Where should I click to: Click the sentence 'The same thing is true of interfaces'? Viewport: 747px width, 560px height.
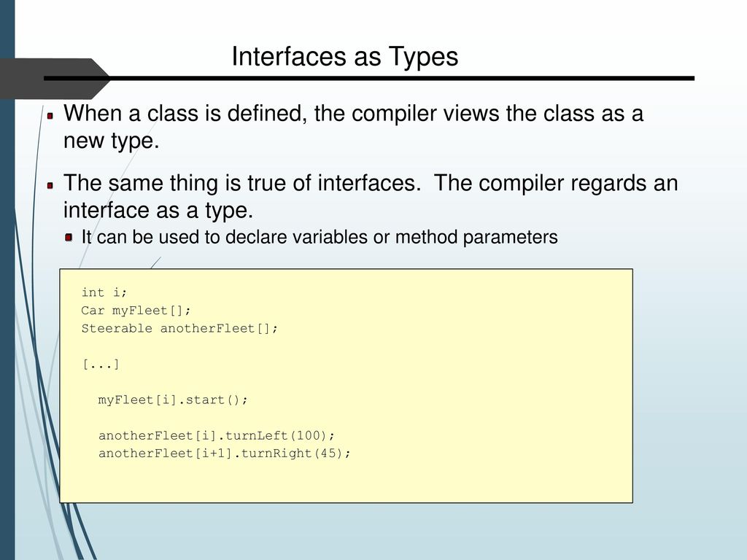tap(242, 183)
